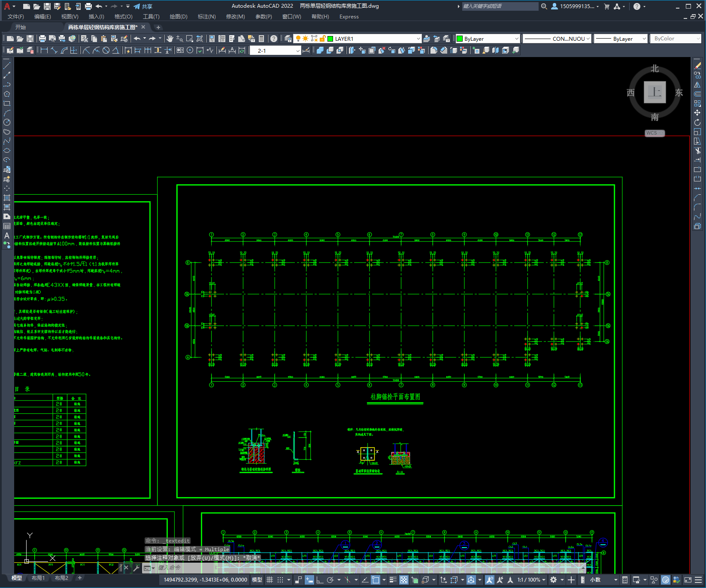Toggle object snap in status bar
Screen dimensions: 706x588
click(x=376, y=580)
